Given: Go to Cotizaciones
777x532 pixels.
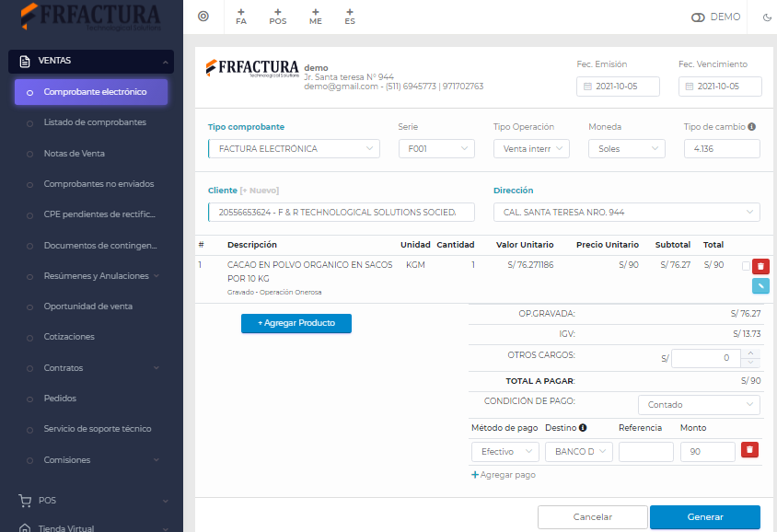Looking at the screenshot, I should (x=69, y=337).
